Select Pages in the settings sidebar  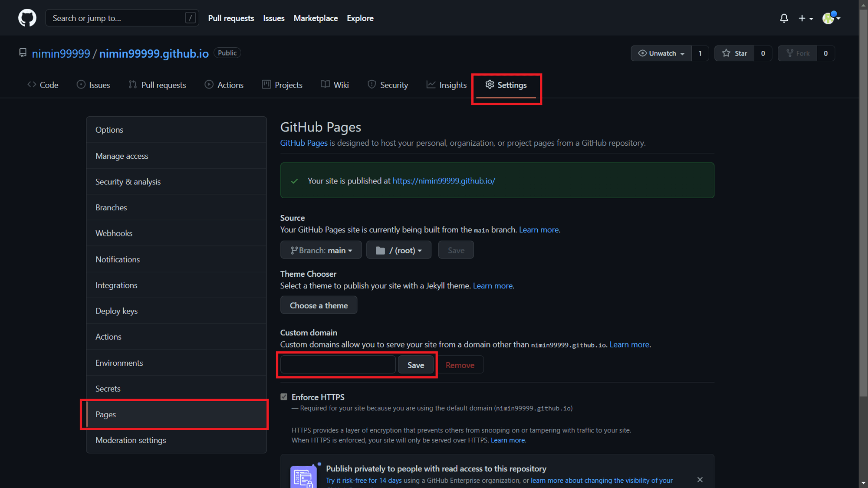pyautogui.click(x=176, y=414)
